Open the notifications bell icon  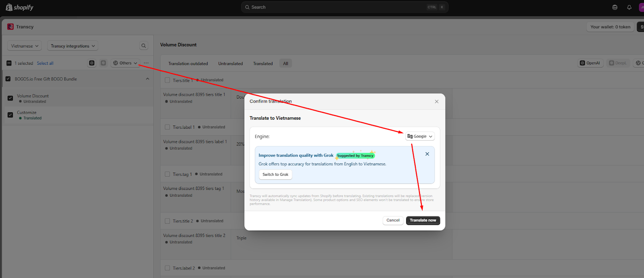click(x=629, y=7)
